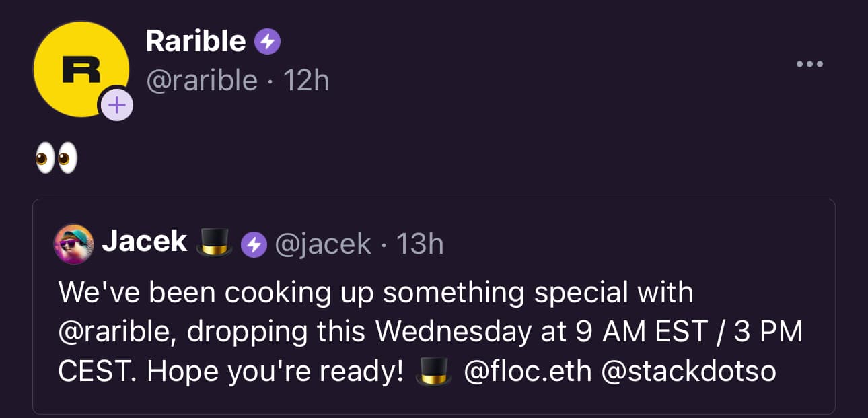Open the quoted cast from Jacek

click(x=434, y=306)
